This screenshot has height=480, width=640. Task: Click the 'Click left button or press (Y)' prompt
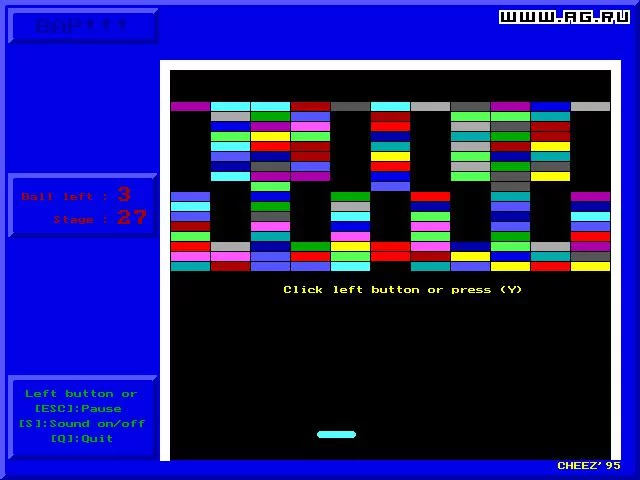(x=402, y=290)
